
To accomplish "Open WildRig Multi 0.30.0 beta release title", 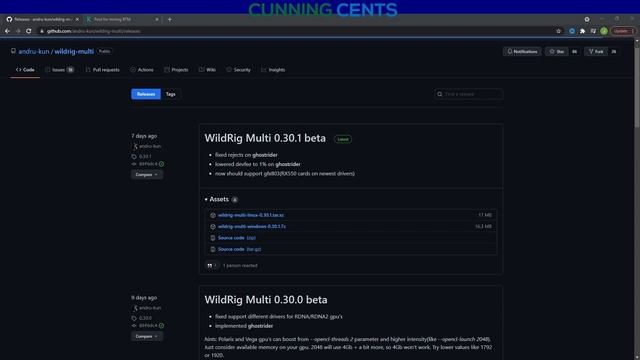I will 266,300.
